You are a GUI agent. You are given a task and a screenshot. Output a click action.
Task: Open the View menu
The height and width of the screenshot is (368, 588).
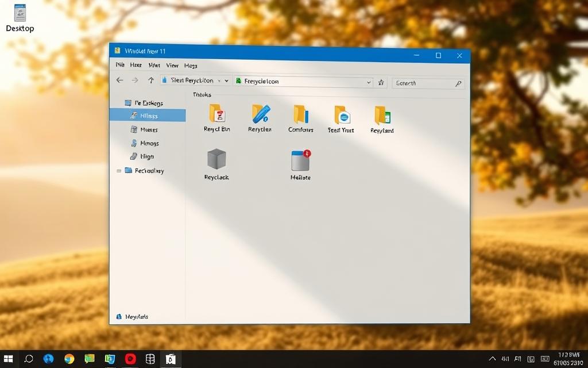point(172,66)
